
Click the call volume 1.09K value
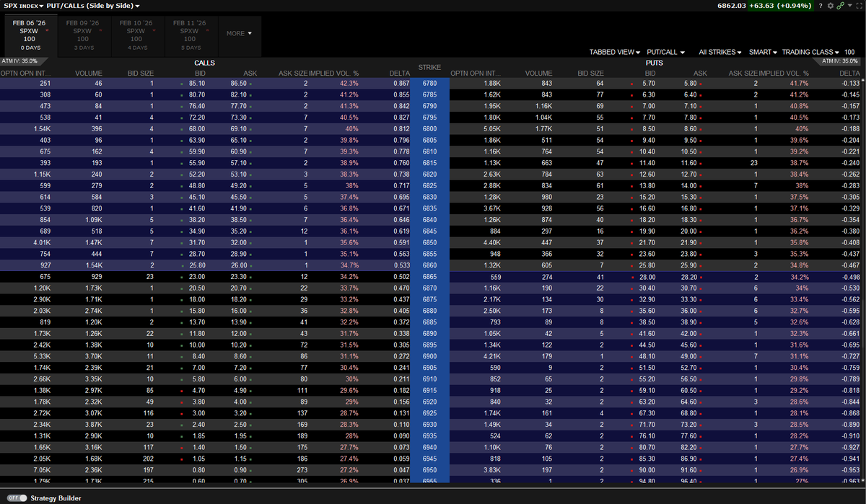(x=93, y=218)
